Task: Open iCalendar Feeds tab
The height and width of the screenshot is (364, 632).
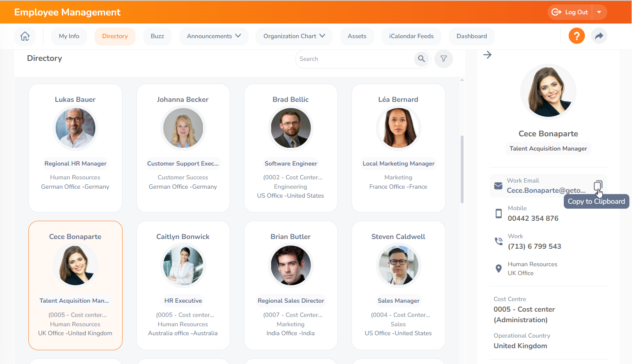Action: (411, 36)
